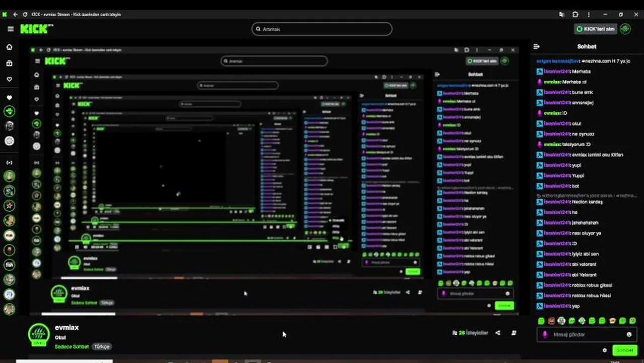This screenshot has height=363, width=644.
Task: Click the outermost 'Sadece Sohbet' link
Action: [x=72, y=347]
